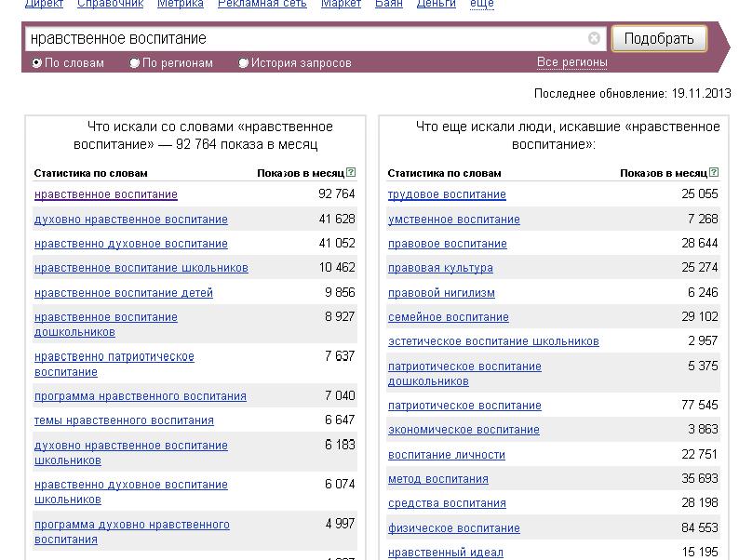Open 'нравственное воспитание' link in left table
Screen dimensions: 739x560
pyautogui.click(x=105, y=194)
